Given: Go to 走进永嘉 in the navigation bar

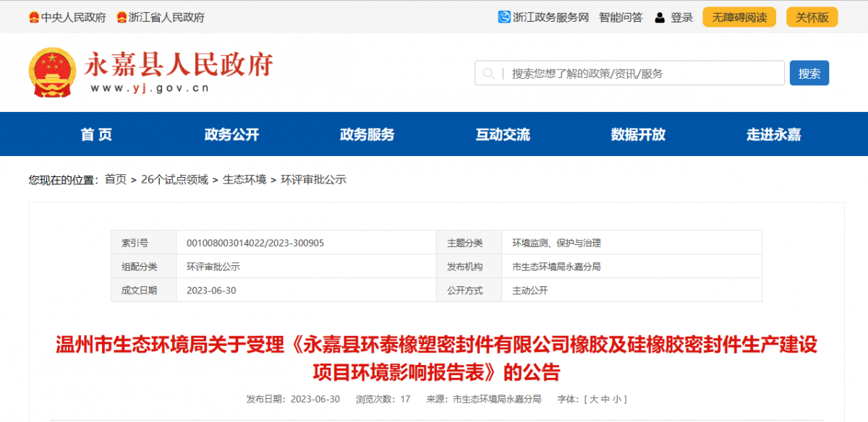Looking at the screenshot, I should coord(773,134).
